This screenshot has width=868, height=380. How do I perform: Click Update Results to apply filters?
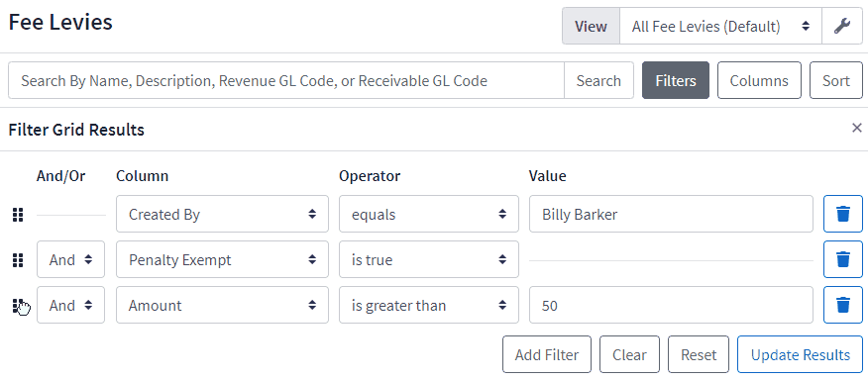tap(800, 354)
